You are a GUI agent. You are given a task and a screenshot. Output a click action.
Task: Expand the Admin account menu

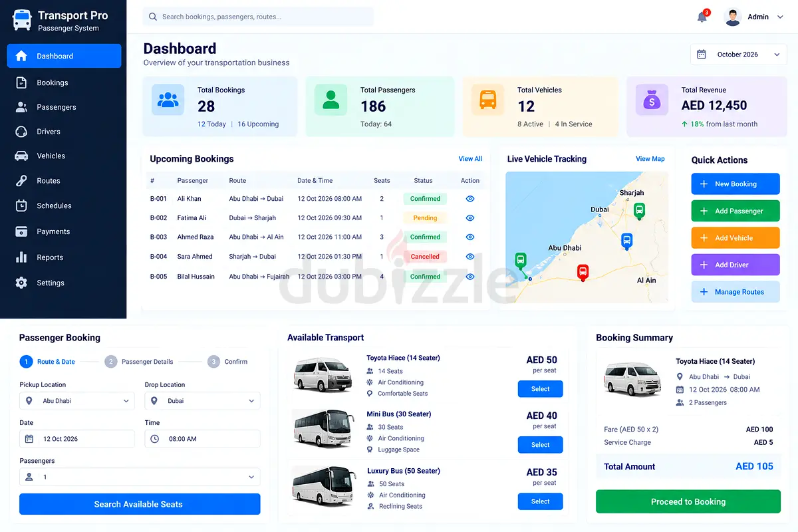click(781, 17)
